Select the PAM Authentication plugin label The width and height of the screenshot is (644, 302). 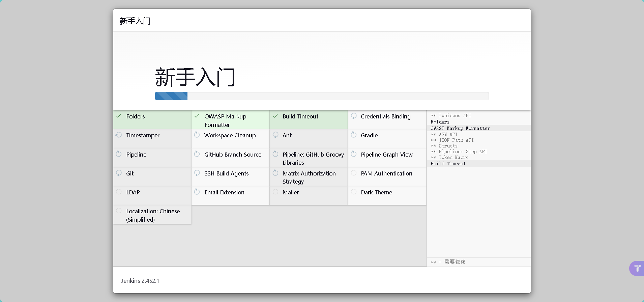coord(386,173)
